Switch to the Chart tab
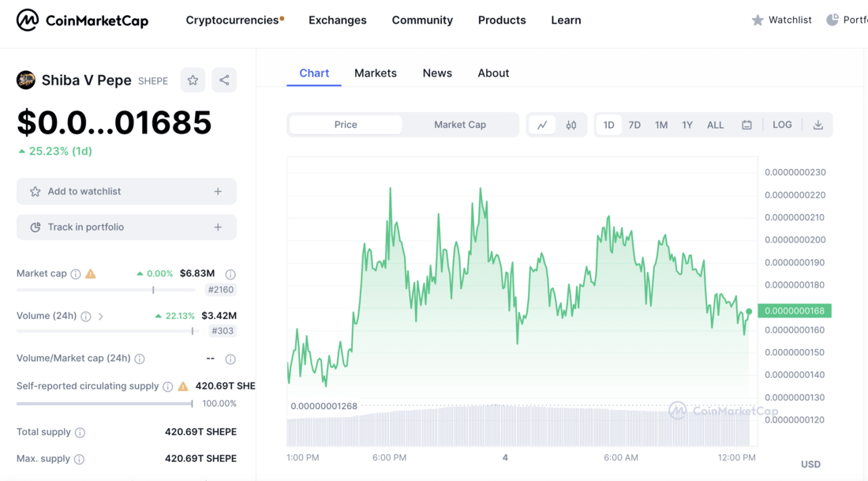868x481 pixels. tap(314, 73)
